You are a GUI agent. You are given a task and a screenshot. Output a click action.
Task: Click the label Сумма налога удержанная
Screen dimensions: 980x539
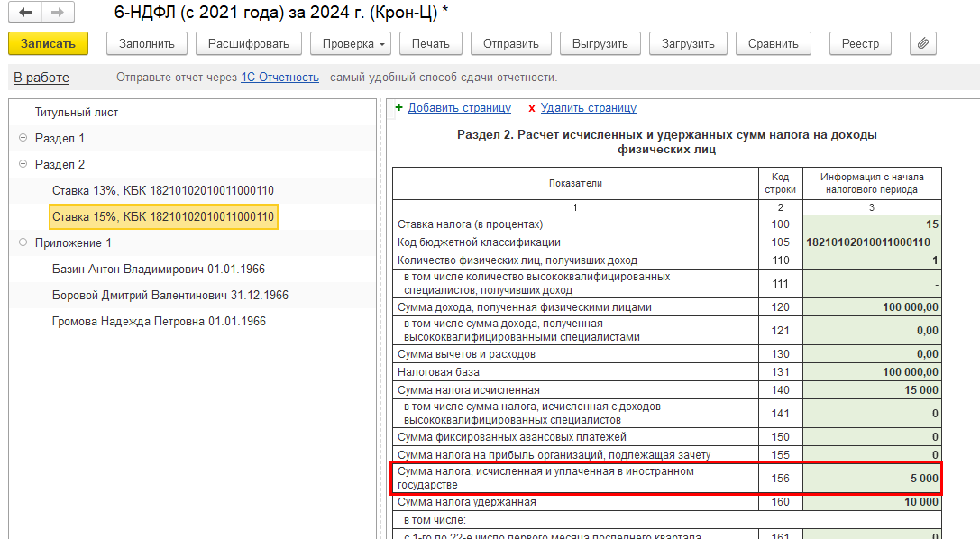[466, 502]
